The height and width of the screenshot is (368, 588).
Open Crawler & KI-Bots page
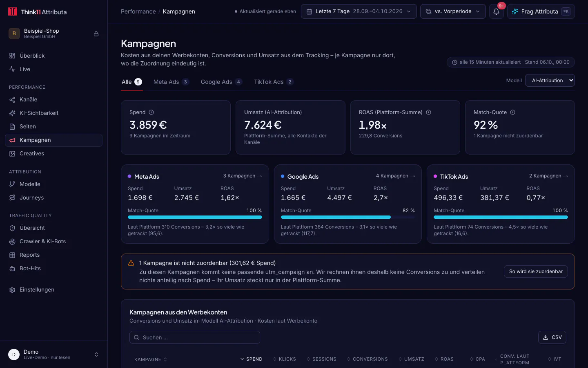coord(53,241)
